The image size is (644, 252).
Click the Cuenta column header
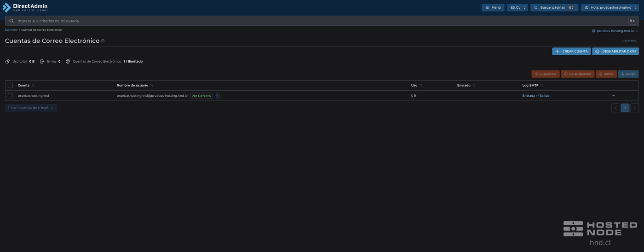pyautogui.click(x=23, y=85)
